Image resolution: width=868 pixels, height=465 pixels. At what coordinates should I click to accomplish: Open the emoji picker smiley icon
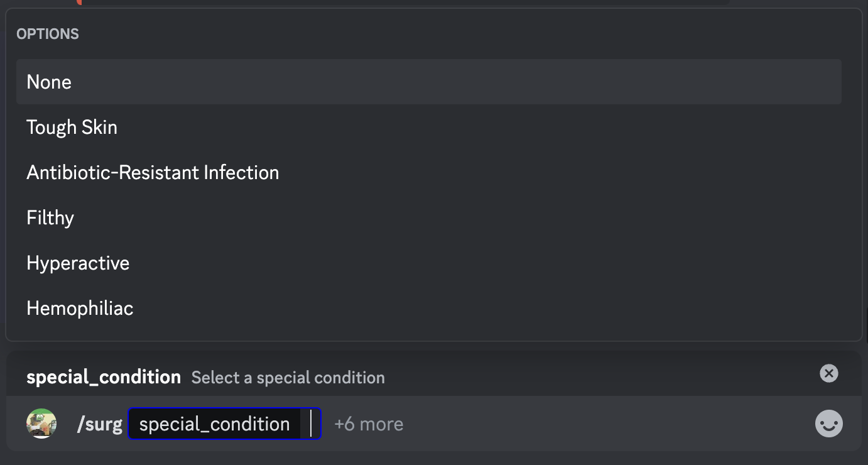click(828, 424)
